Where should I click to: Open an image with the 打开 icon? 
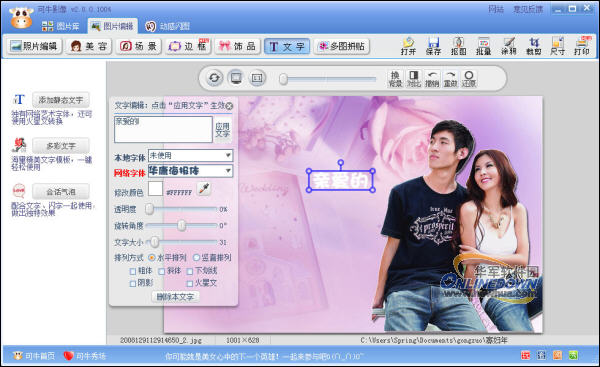[x=408, y=46]
